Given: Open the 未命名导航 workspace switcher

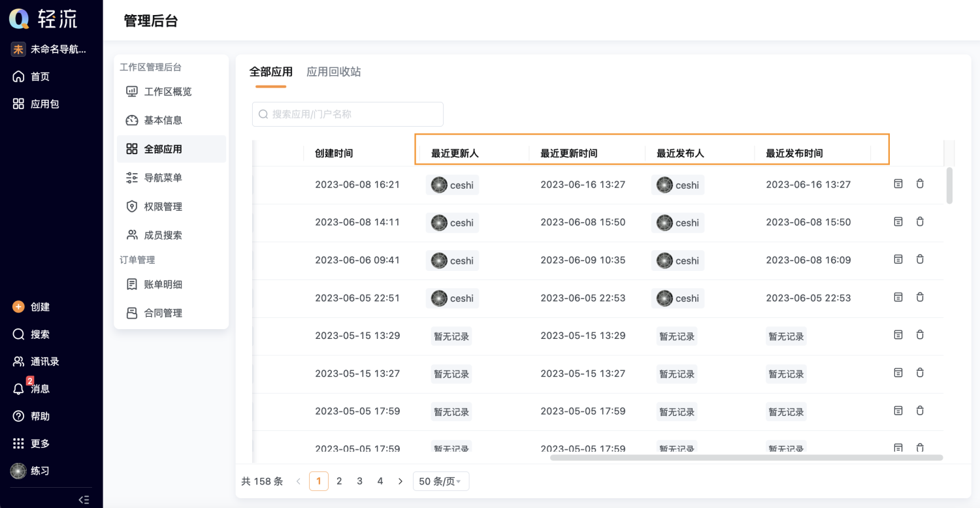Looking at the screenshot, I should tap(49, 49).
